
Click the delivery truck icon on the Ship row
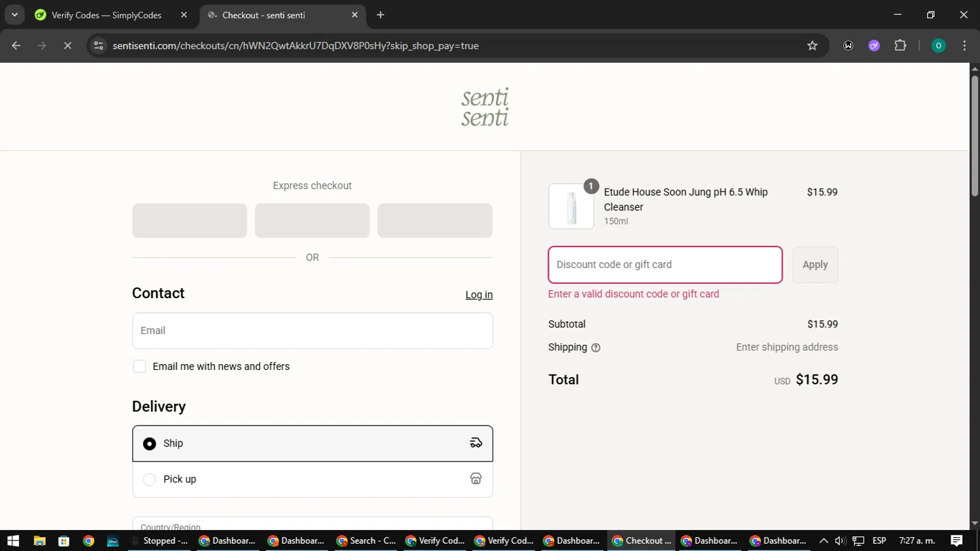476,443
